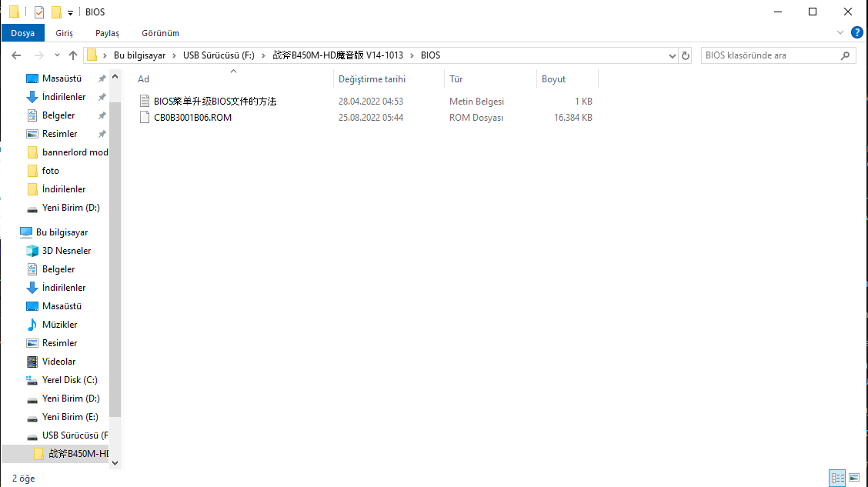Open pinned Belgeler in Quick Access
Screen dimensions: 868x487
[x=58, y=115]
